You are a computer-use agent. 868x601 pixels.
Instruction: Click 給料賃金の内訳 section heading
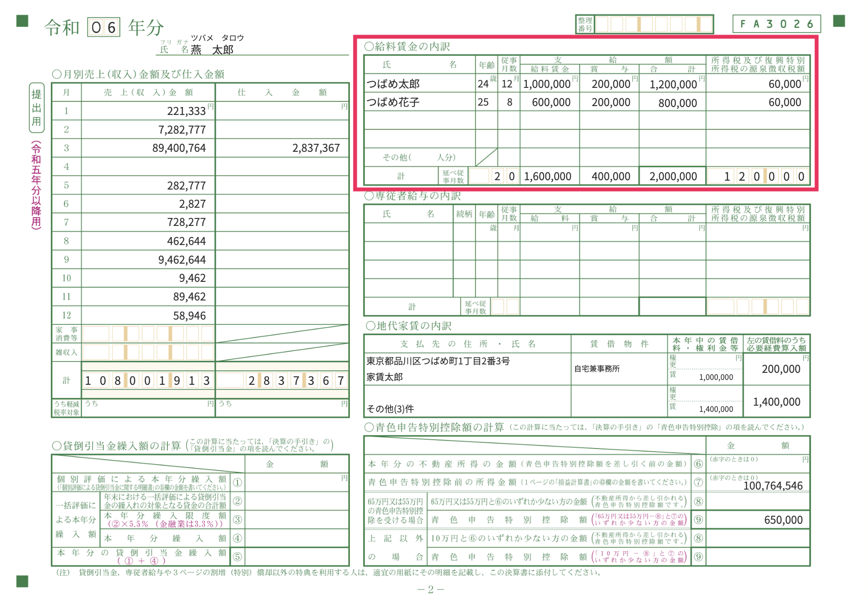pyautogui.click(x=407, y=47)
